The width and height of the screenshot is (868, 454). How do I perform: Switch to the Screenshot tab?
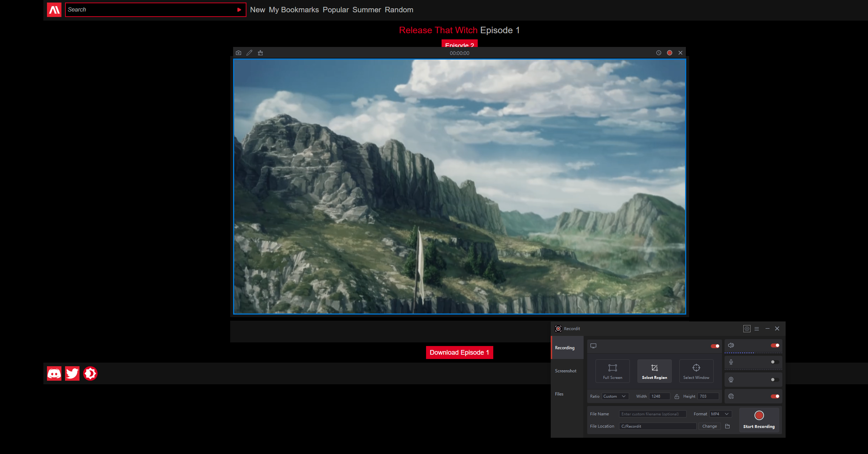pyautogui.click(x=566, y=371)
